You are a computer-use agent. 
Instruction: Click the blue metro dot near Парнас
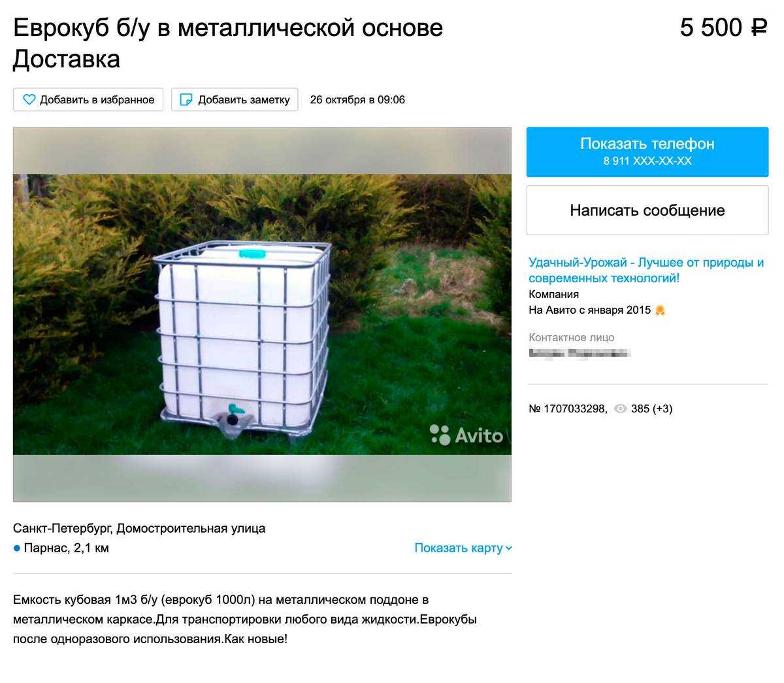17,548
